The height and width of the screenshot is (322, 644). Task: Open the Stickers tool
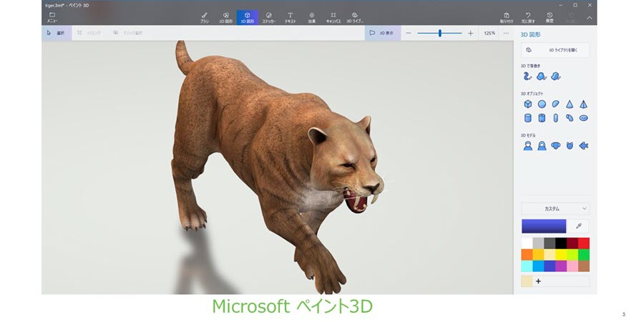(x=268, y=16)
